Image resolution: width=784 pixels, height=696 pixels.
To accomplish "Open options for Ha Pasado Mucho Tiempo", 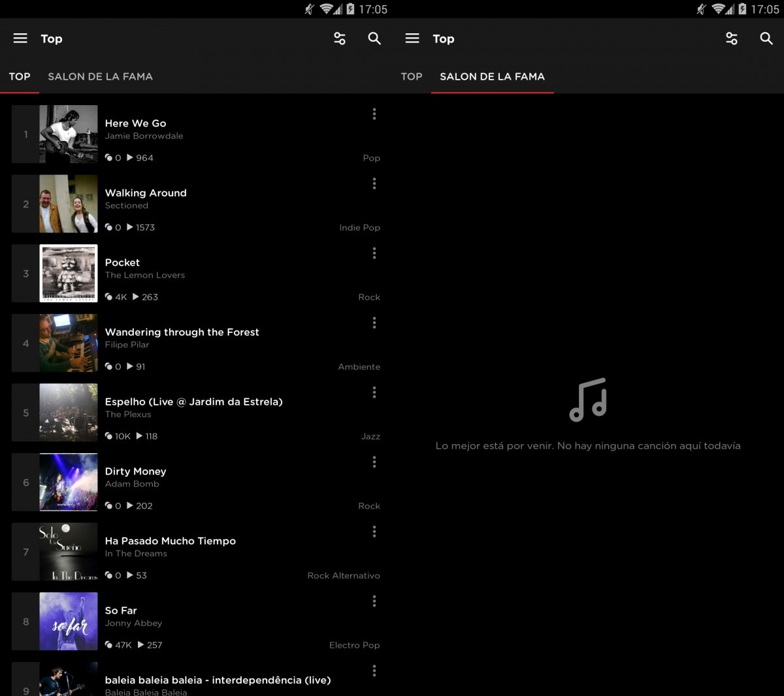I will point(374,531).
